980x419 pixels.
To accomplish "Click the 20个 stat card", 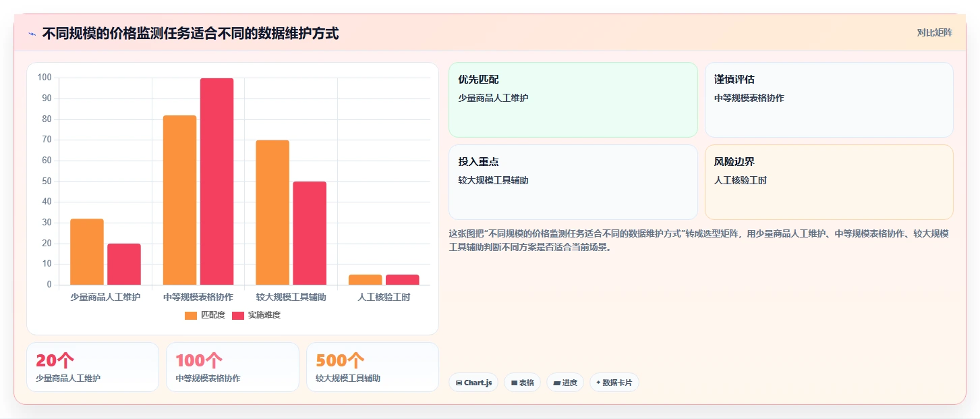I will [92, 367].
